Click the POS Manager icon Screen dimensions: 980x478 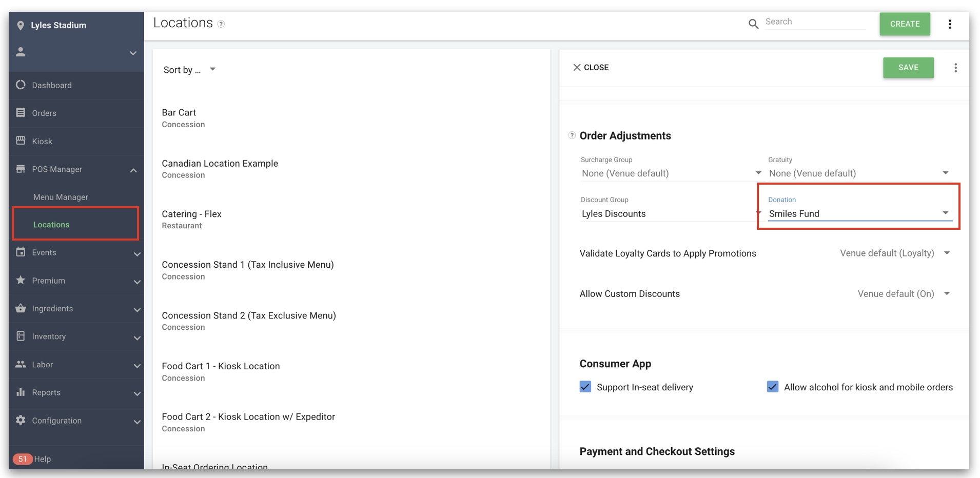(21, 169)
